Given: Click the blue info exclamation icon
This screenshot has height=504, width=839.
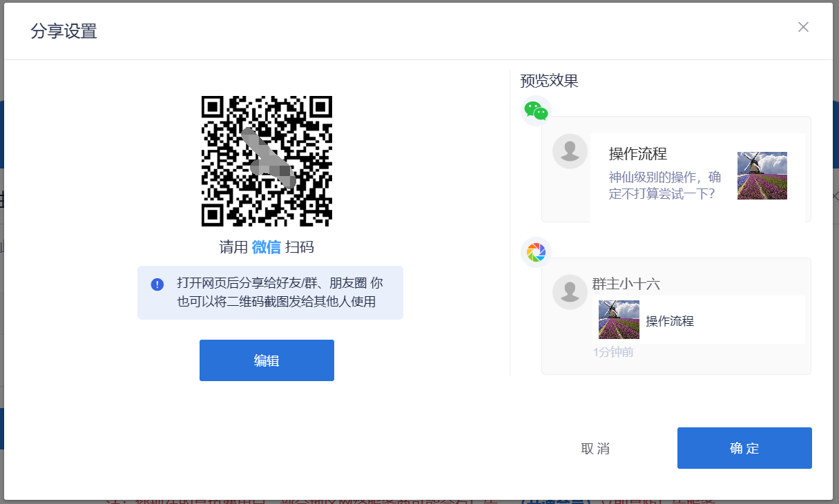Looking at the screenshot, I should [x=157, y=284].
